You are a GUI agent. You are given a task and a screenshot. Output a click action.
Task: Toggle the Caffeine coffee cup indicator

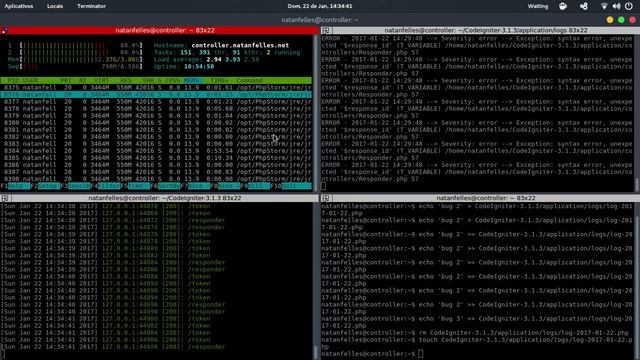click(x=563, y=6)
